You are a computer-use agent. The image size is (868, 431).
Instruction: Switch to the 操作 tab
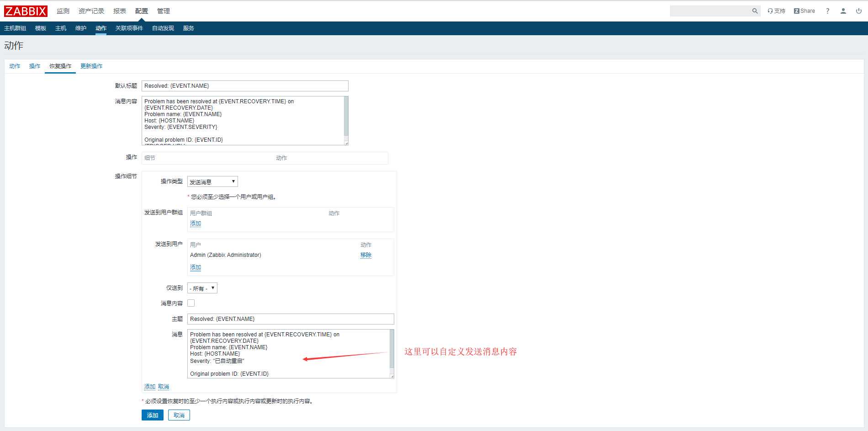point(35,66)
